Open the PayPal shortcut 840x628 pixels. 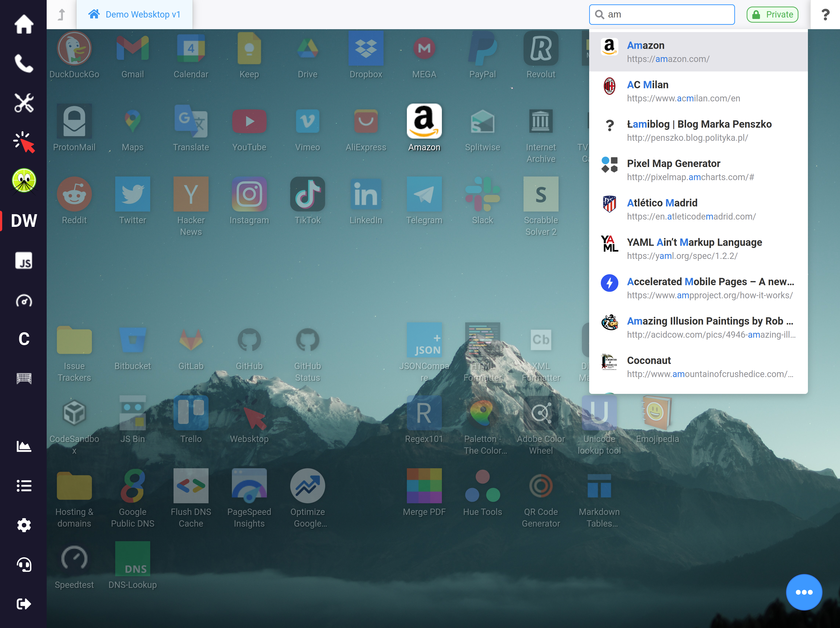pyautogui.click(x=482, y=55)
